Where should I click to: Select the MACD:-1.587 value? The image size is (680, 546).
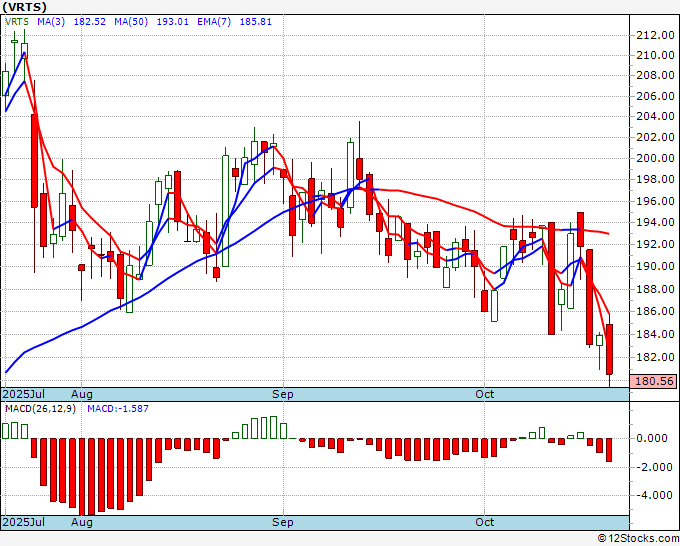coord(118,409)
